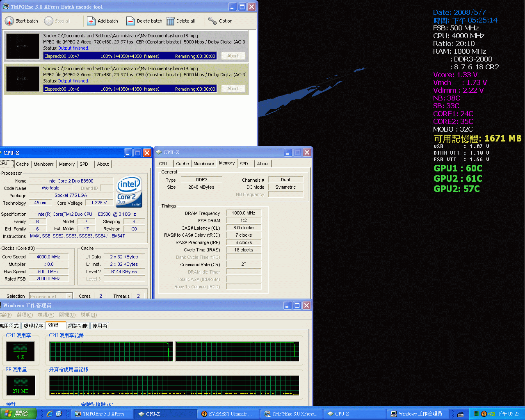The image size is (525, 420).
Task: Activate Windows 工作管理員 taskbar button
Action: coord(419,414)
